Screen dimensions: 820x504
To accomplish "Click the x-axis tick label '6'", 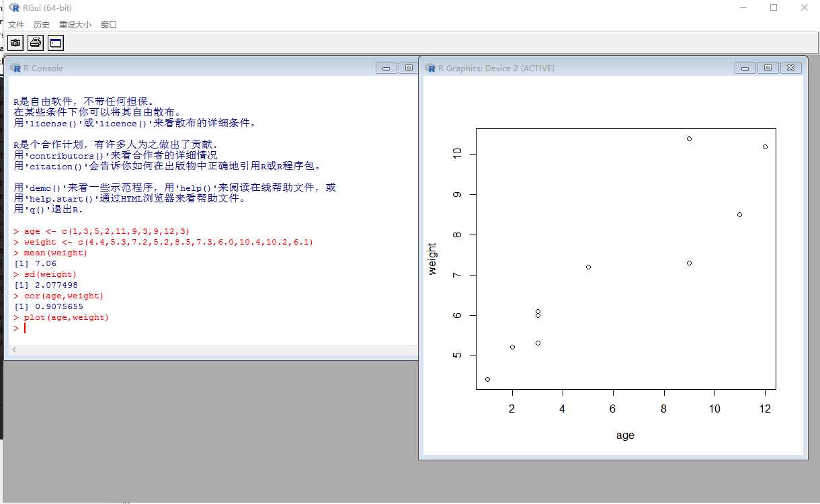I will [x=613, y=409].
